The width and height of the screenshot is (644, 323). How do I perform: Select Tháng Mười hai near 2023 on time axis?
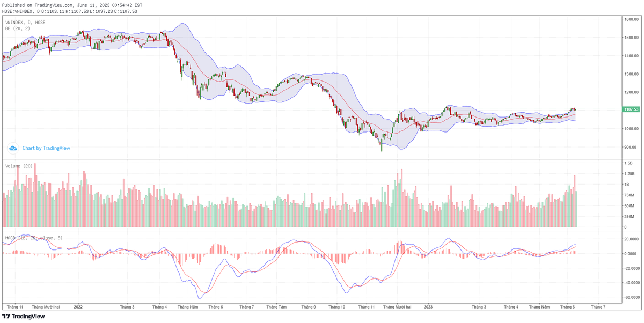point(397,307)
